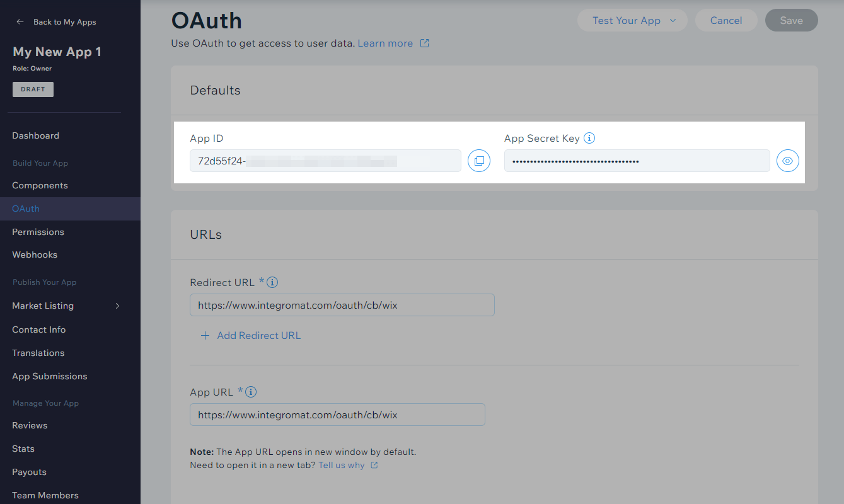This screenshot has height=504, width=844.
Task: Click info icon beside Redirect URL label
Action: (x=272, y=283)
